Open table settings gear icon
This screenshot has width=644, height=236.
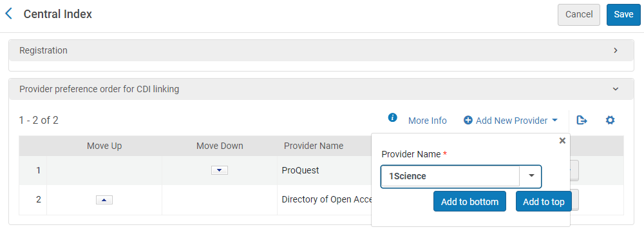pos(611,121)
